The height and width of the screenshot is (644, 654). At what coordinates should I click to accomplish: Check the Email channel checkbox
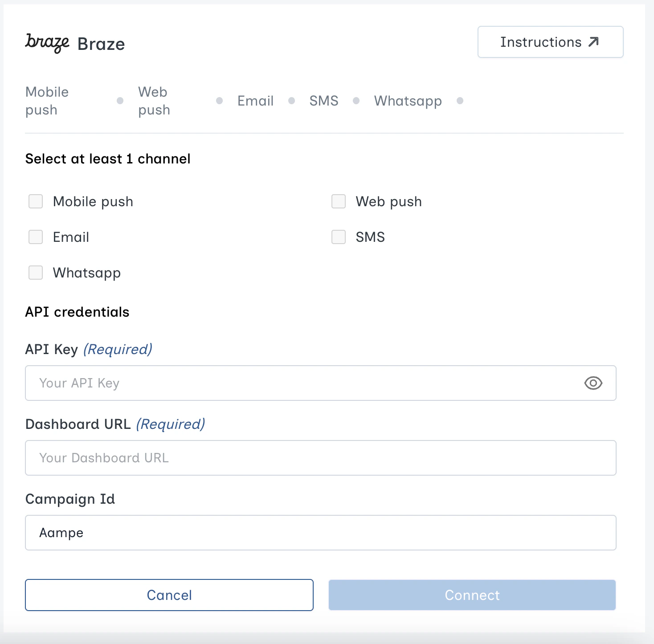click(x=35, y=237)
